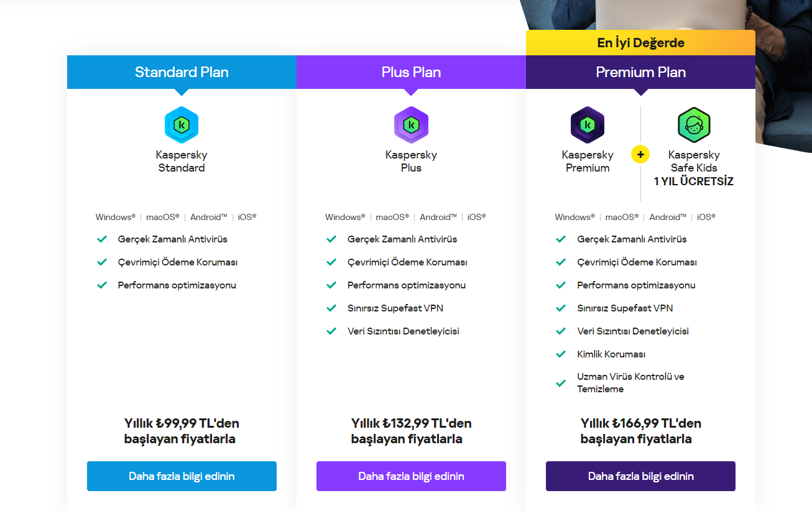This screenshot has height=511, width=812.
Task: Select the Premium Plan header tab
Action: tap(640, 72)
